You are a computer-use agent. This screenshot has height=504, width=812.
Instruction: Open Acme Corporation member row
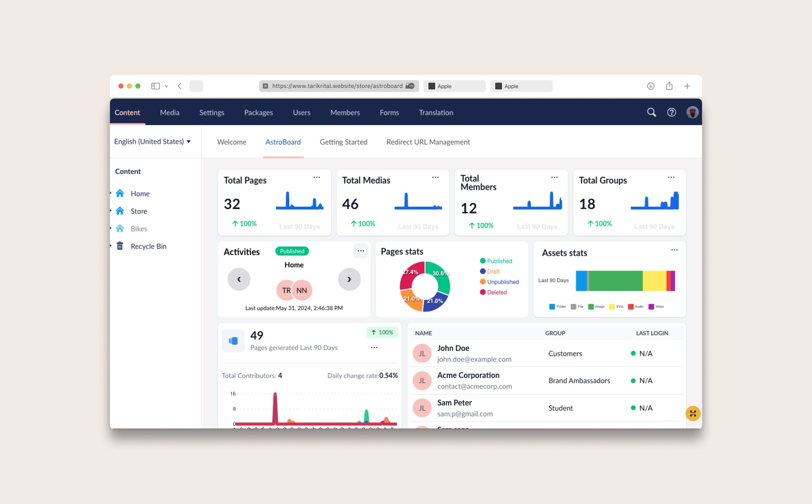tap(546, 381)
